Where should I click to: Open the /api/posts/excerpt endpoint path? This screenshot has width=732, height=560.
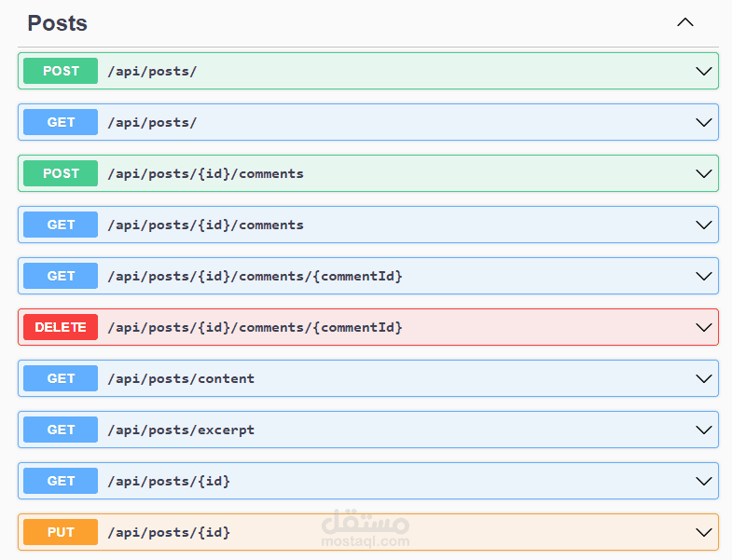point(181,430)
